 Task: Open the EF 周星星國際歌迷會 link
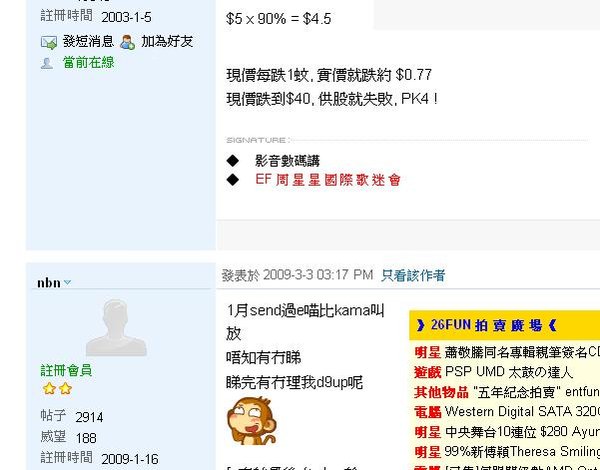coord(328,180)
